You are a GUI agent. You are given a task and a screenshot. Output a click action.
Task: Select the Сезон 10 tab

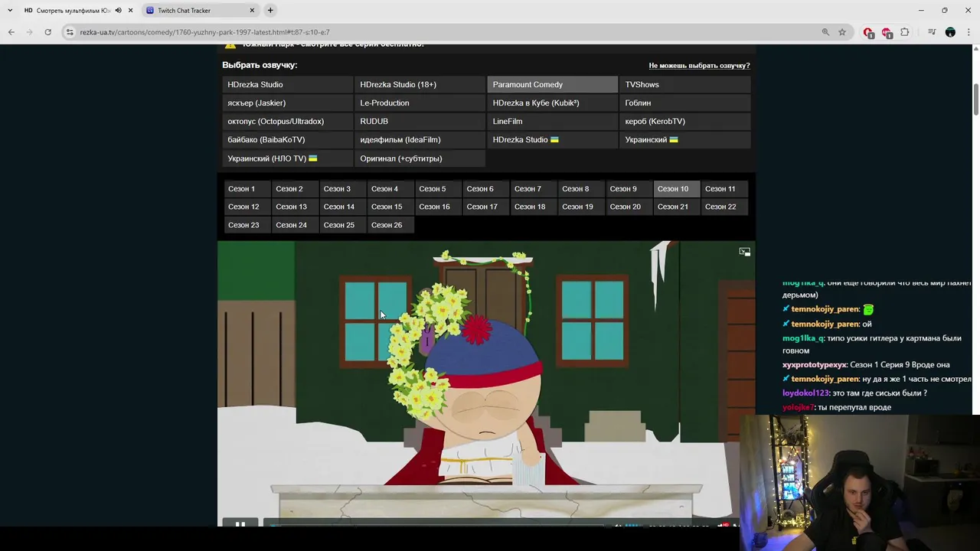[x=676, y=188]
